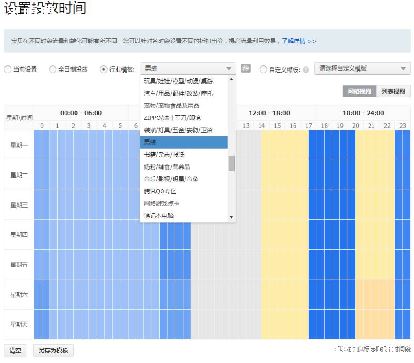Choose the 行业模板 radio button
Screen dimensions: 414x363
pos(104,69)
